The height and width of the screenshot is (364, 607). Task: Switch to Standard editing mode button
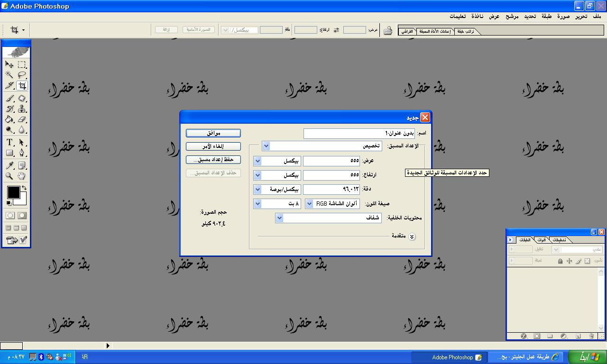pos(10,215)
